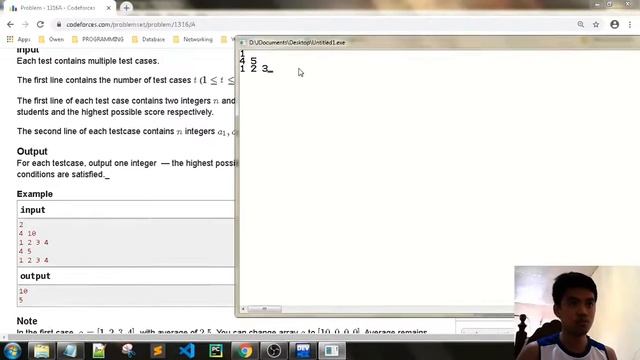Open the PROGRAMMING bookmarks folder

(98, 39)
